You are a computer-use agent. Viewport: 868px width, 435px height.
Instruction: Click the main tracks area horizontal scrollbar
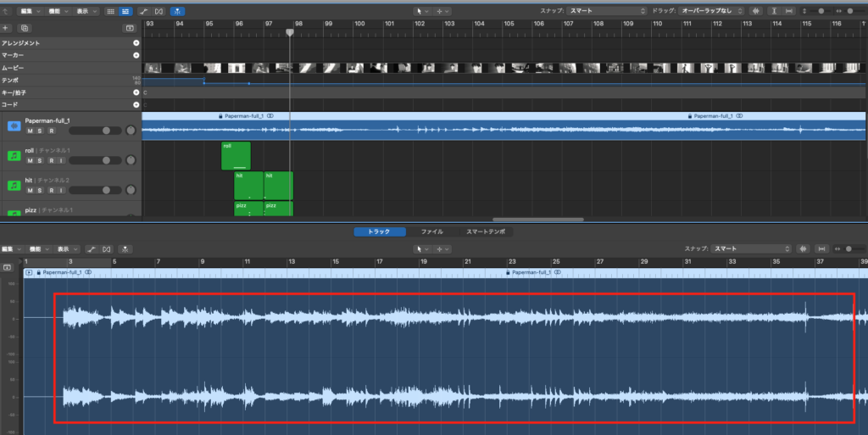point(538,220)
